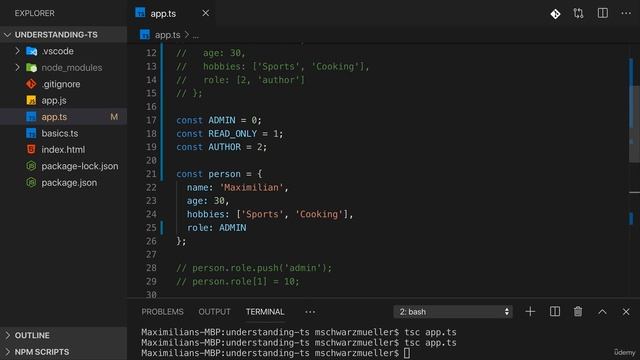Split the editor to the right
This screenshot has width=640, height=360.
[602, 13]
